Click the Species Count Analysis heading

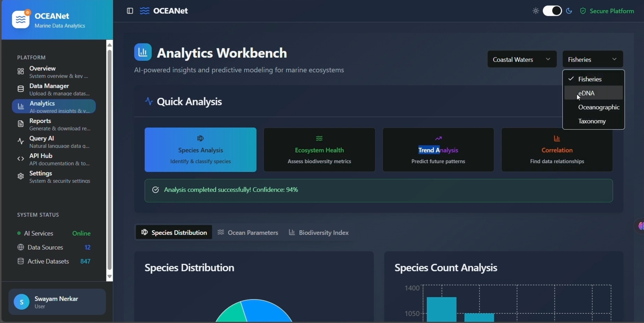(446, 267)
